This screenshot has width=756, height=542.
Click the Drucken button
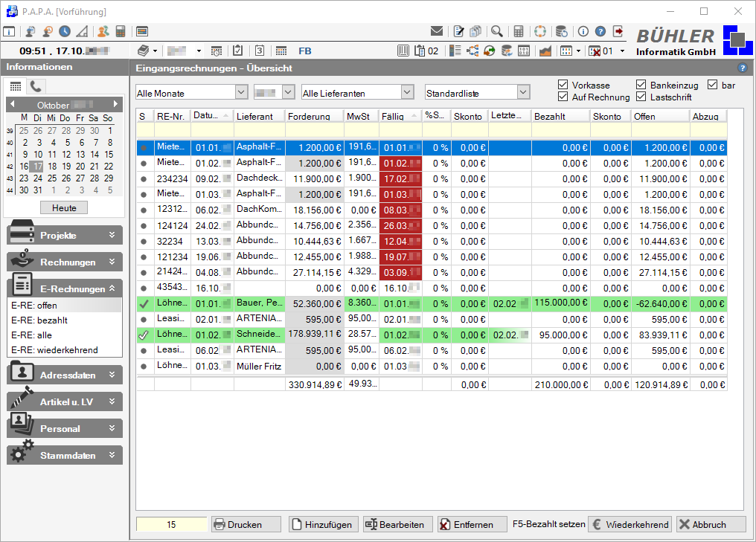click(246, 524)
